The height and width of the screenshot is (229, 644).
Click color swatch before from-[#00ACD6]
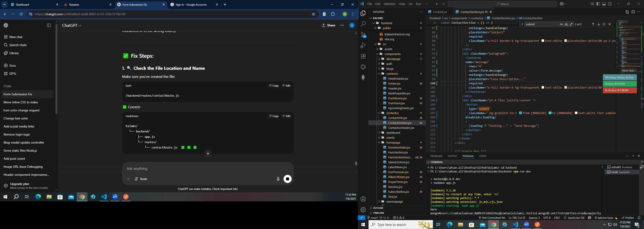tap(520, 113)
